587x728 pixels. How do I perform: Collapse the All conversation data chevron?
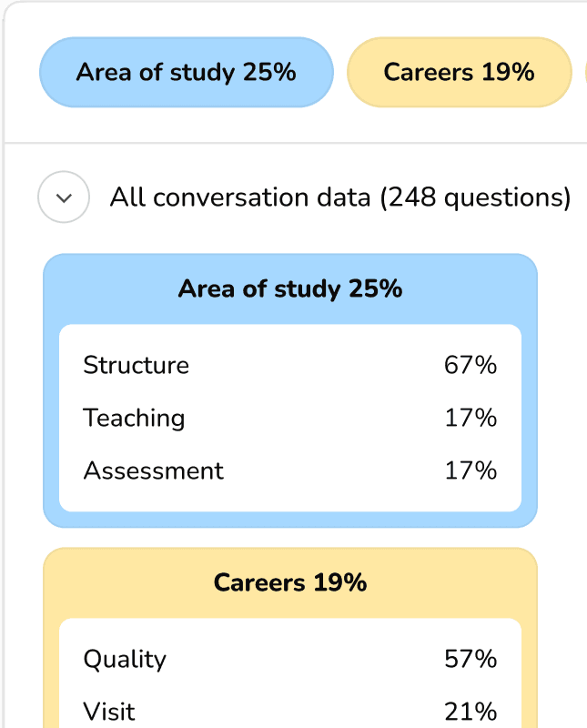pyautogui.click(x=64, y=197)
